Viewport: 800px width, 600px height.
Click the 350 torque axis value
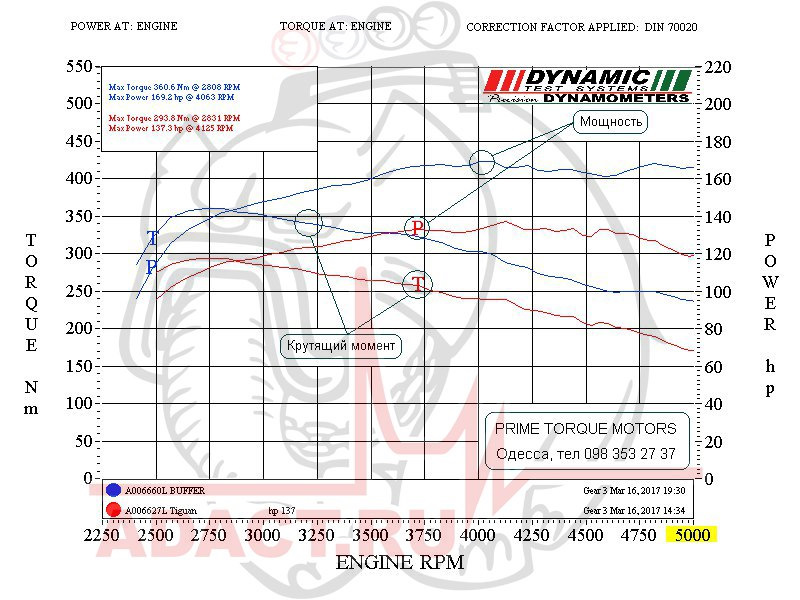pos(80,216)
